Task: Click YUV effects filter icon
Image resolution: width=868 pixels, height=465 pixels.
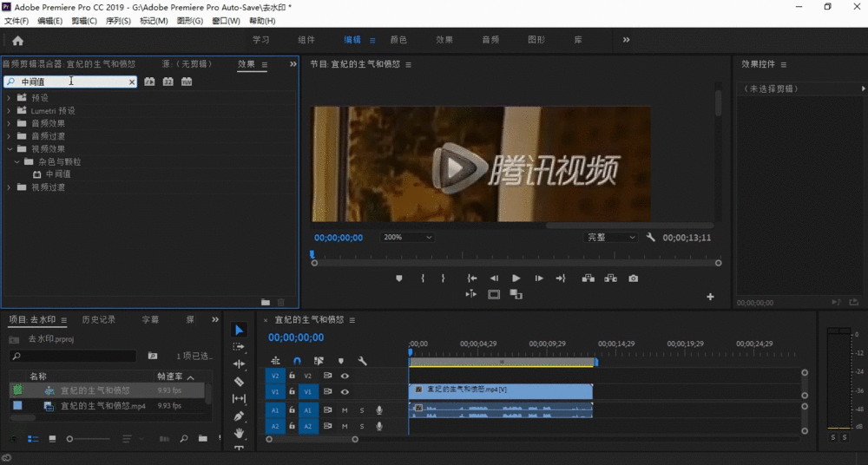Action: click(187, 82)
